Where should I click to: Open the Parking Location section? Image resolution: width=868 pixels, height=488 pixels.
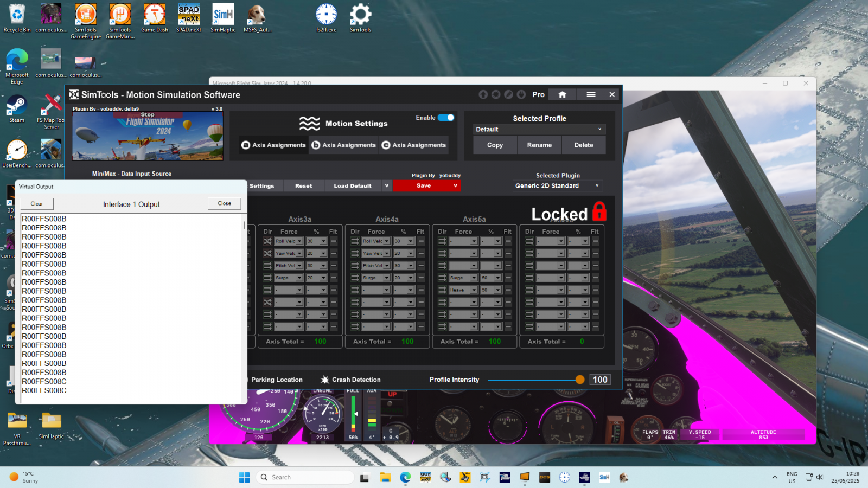point(276,380)
